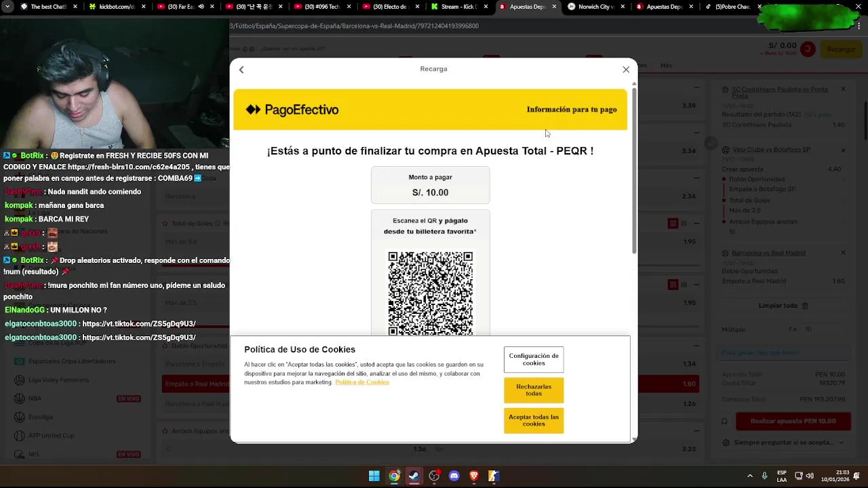Viewport: 868px width, 488px height.
Task: Click the browser address bar URL
Action: (354, 26)
